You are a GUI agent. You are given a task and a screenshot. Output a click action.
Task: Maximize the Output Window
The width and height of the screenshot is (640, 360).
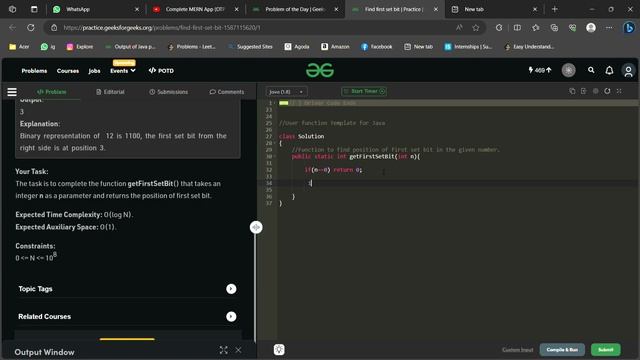coord(223,350)
